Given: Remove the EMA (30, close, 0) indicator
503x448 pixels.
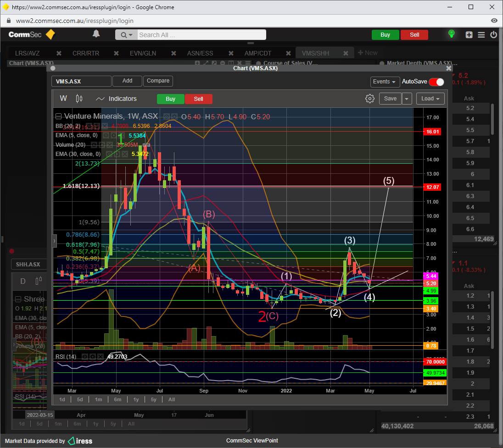Looking at the screenshot, I should (124, 154).
